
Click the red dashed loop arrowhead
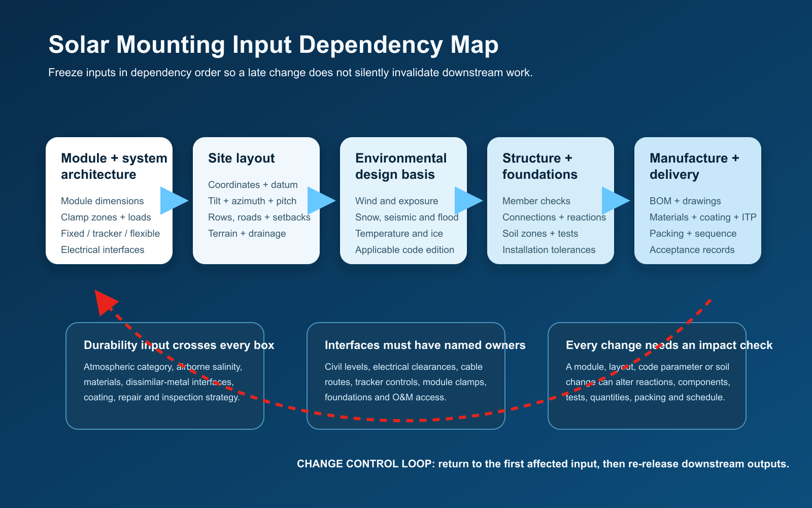pos(106,302)
